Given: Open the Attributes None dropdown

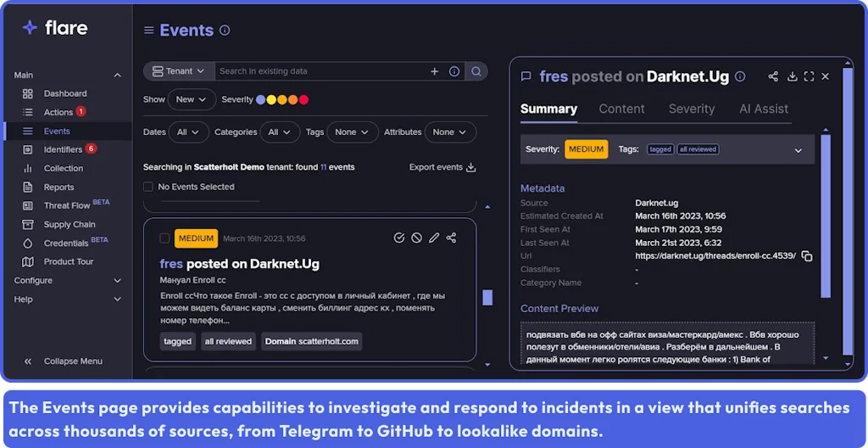Looking at the screenshot, I should click(x=450, y=132).
